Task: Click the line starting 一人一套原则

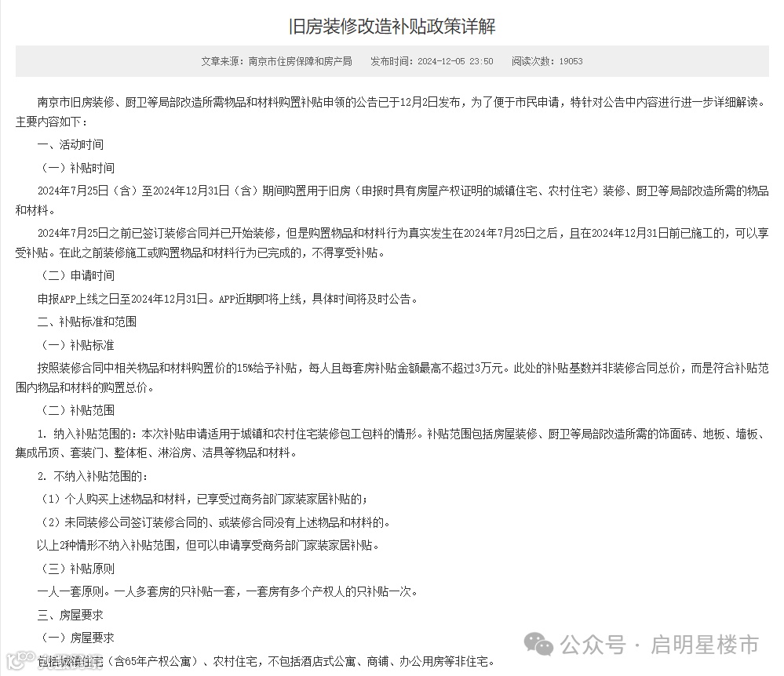Action: (x=228, y=592)
